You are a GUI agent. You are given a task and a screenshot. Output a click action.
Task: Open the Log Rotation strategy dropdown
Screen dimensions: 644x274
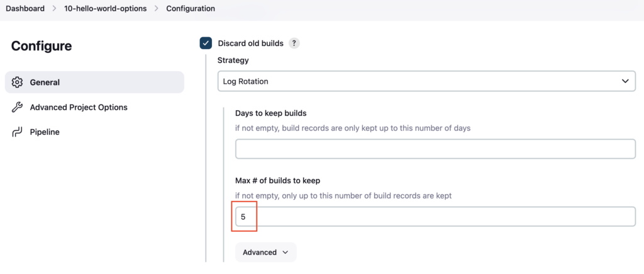(x=426, y=81)
